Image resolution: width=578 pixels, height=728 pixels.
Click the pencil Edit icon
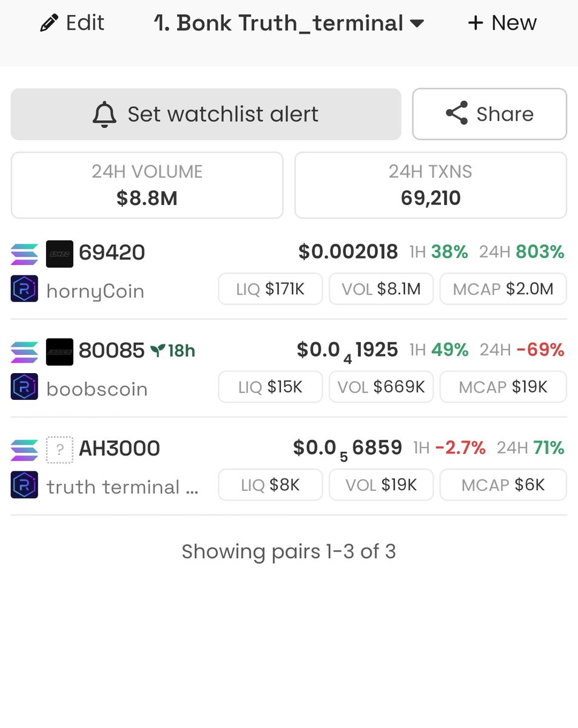[x=47, y=24]
